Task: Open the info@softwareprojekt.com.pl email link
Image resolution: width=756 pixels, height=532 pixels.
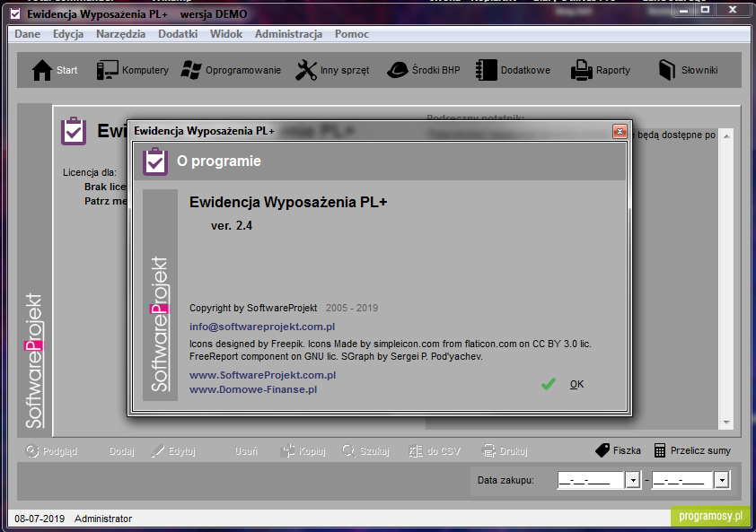Action: click(x=262, y=327)
